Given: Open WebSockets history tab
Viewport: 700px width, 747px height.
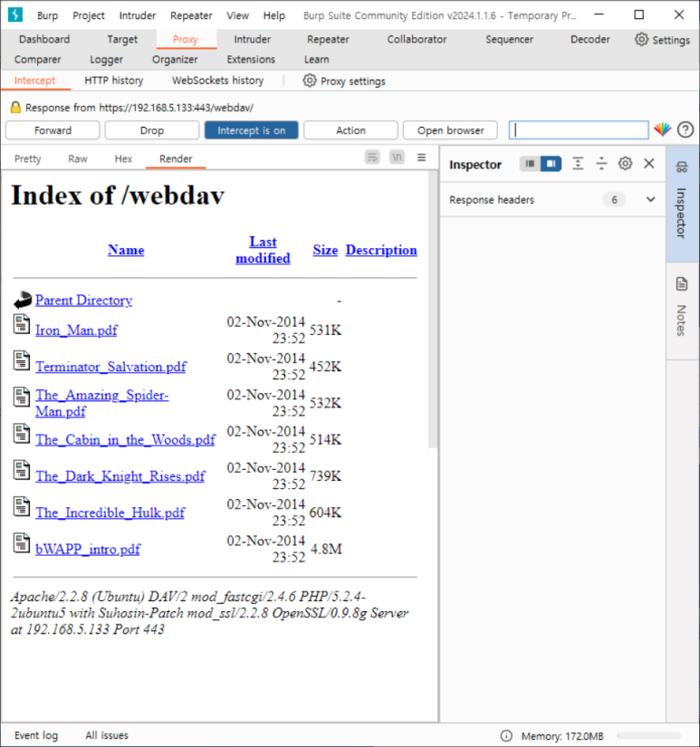Looking at the screenshot, I should coord(217,81).
